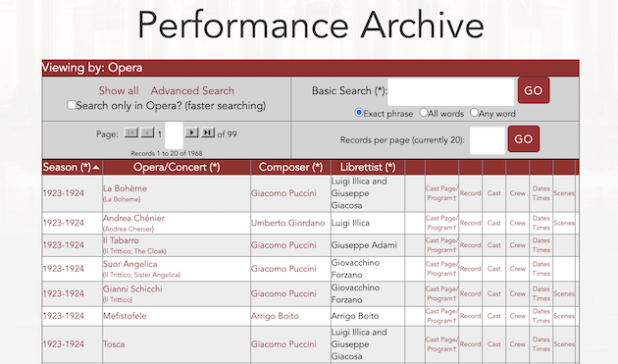
Task: Click Giacomo Puccini in Tosca row
Action: click(283, 344)
